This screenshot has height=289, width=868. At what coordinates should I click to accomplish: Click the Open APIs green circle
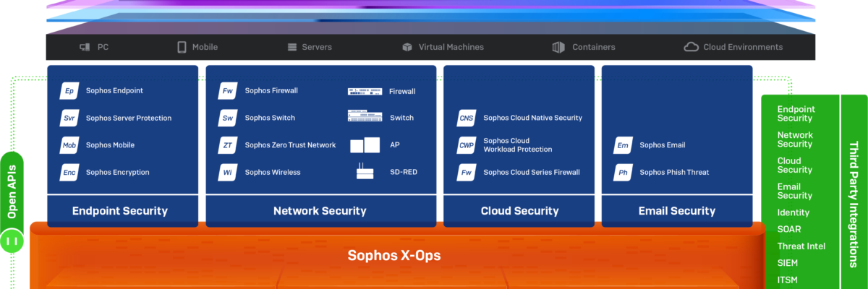[12, 241]
